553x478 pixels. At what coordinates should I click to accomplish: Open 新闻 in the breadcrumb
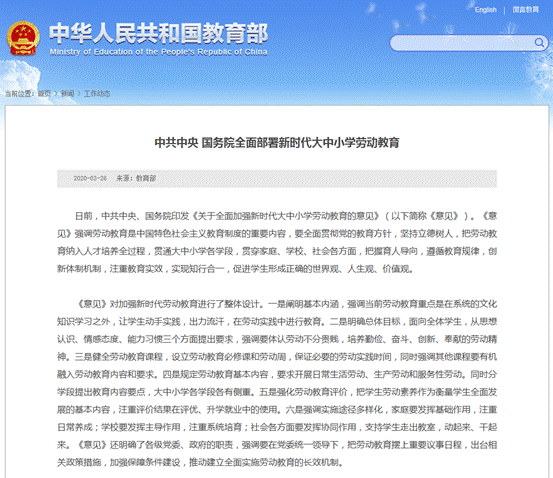(x=67, y=93)
